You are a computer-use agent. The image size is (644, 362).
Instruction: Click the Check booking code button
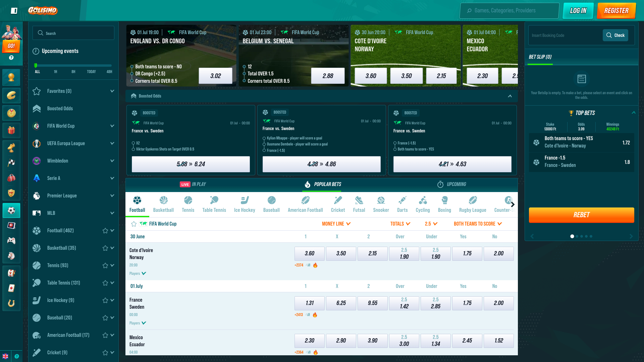(615, 35)
